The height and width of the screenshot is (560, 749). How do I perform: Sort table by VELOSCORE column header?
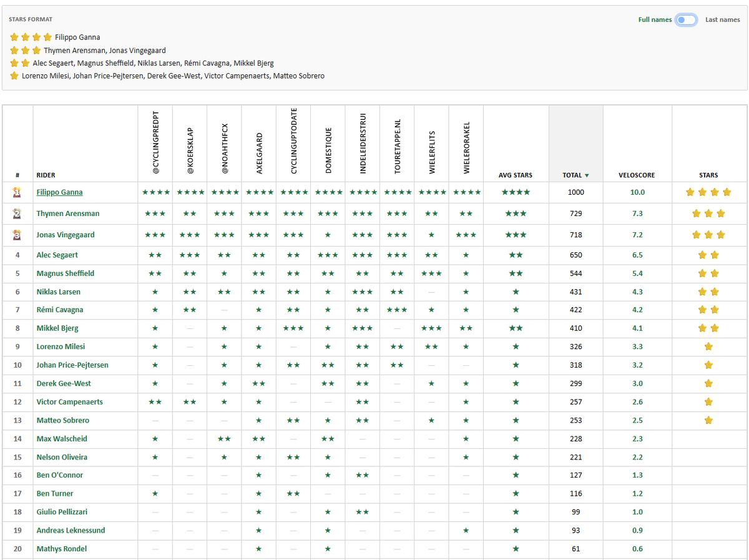pyautogui.click(x=637, y=175)
